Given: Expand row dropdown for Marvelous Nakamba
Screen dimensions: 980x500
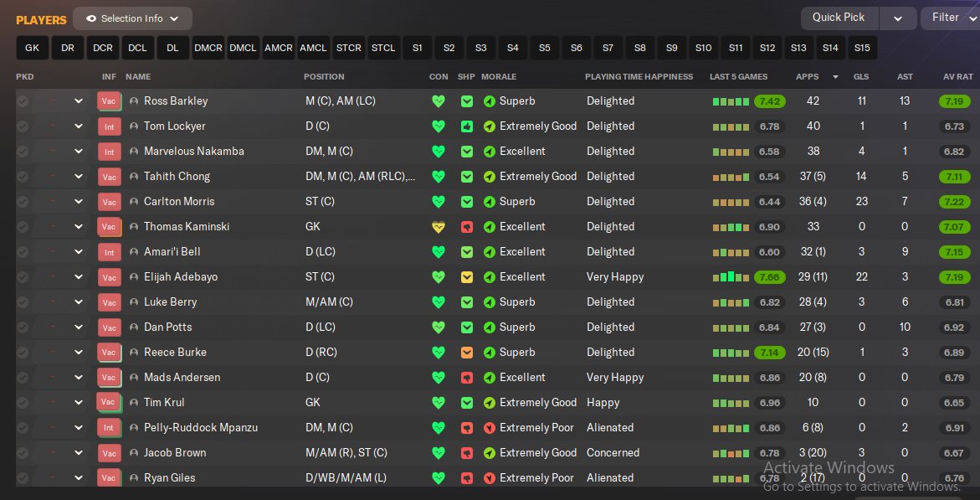Looking at the screenshot, I should (x=79, y=152).
